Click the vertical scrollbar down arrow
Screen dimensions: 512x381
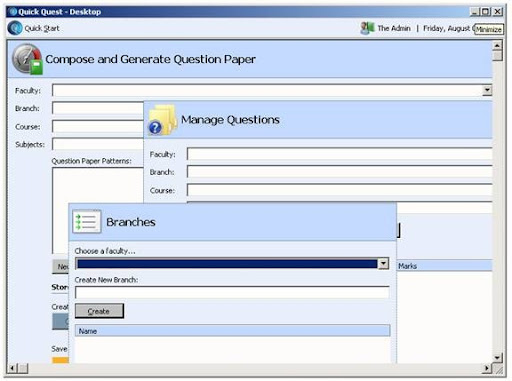[497, 358]
